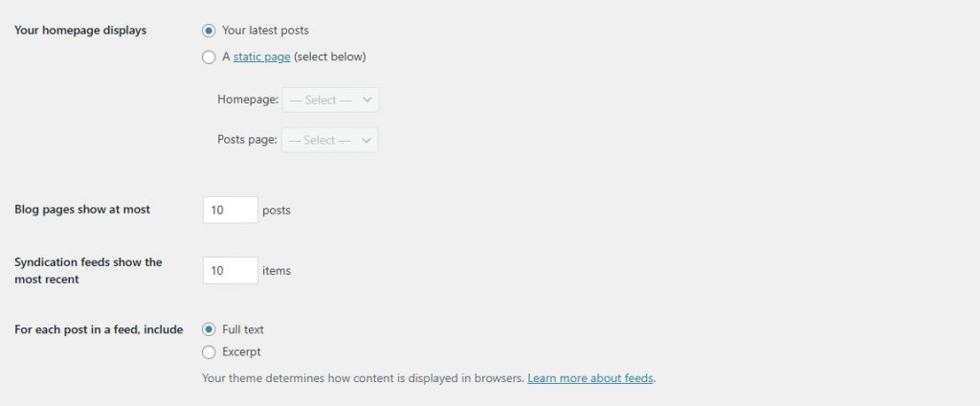Select the "Your latest posts" radio button
This screenshot has width=980, height=406.
pyautogui.click(x=210, y=31)
